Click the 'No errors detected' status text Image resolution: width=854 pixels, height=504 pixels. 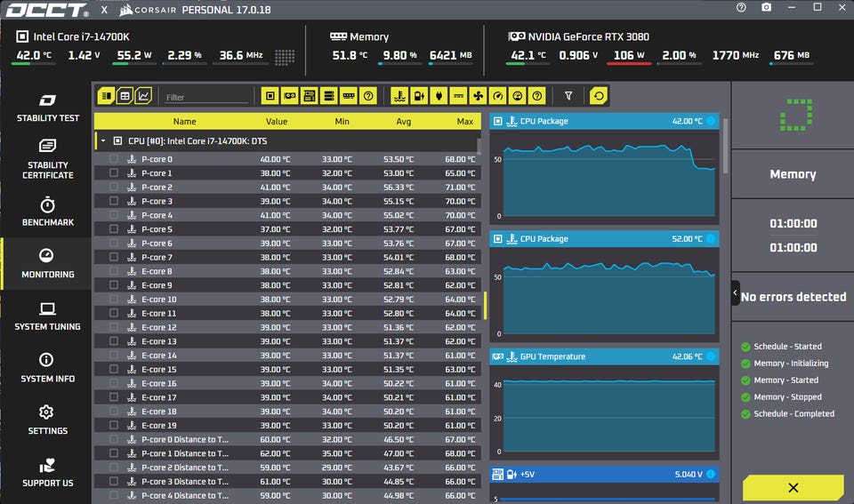(x=793, y=297)
